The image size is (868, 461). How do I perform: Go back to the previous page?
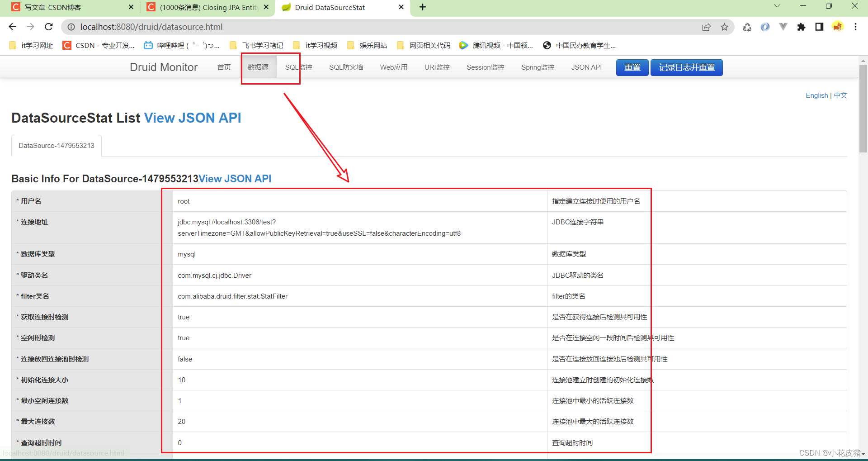click(12, 27)
